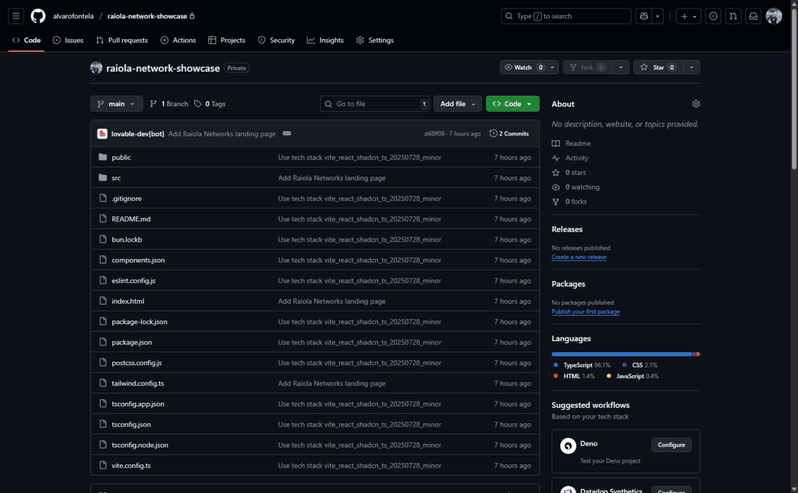The width and height of the screenshot is (798, 493).
Task: Open the package.json file
Action: click(132, 342)
